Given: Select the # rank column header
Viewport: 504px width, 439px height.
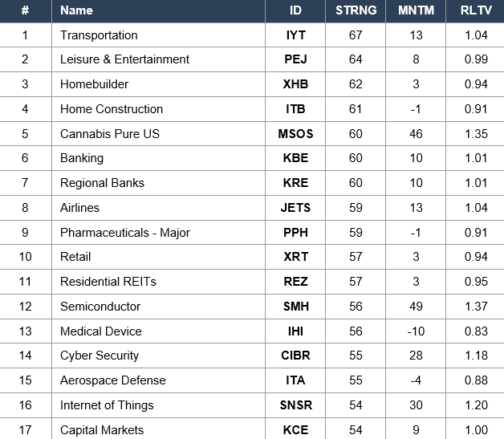Looking at the screenshot, I should pos(25,10).
